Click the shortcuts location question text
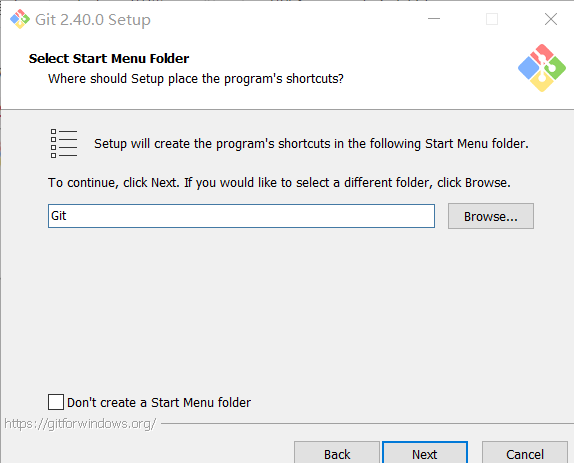The width and height of the screenshot is (574, 463). point(196,79)
